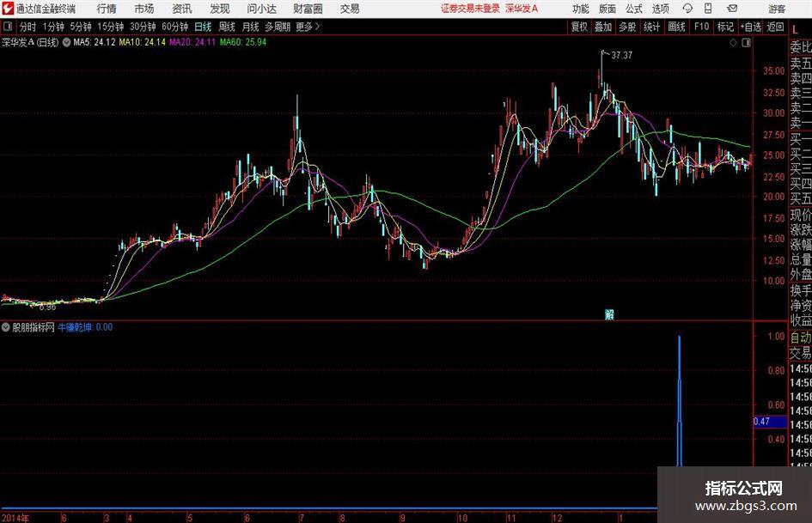Expand 更多 period options chevron
Viewport: 812px width, 523px height.
[317, 27]
